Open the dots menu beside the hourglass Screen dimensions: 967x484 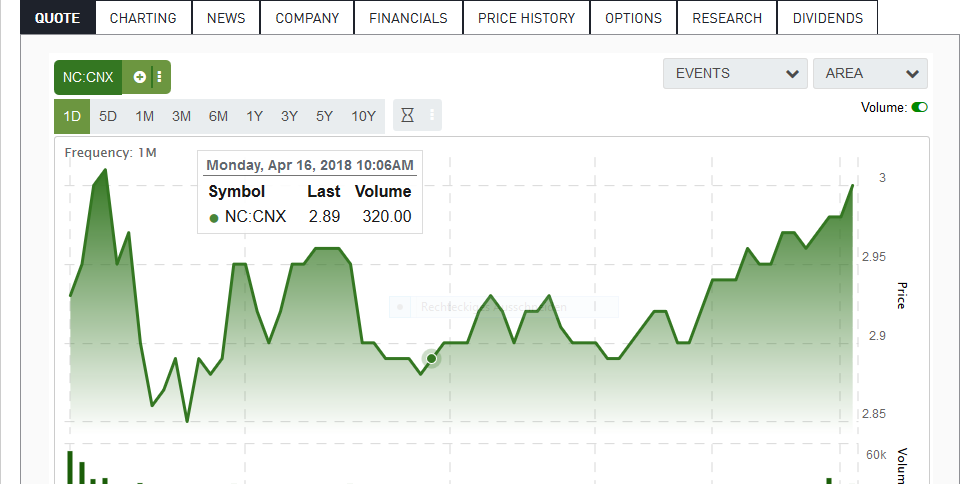(x=432, y=116)
